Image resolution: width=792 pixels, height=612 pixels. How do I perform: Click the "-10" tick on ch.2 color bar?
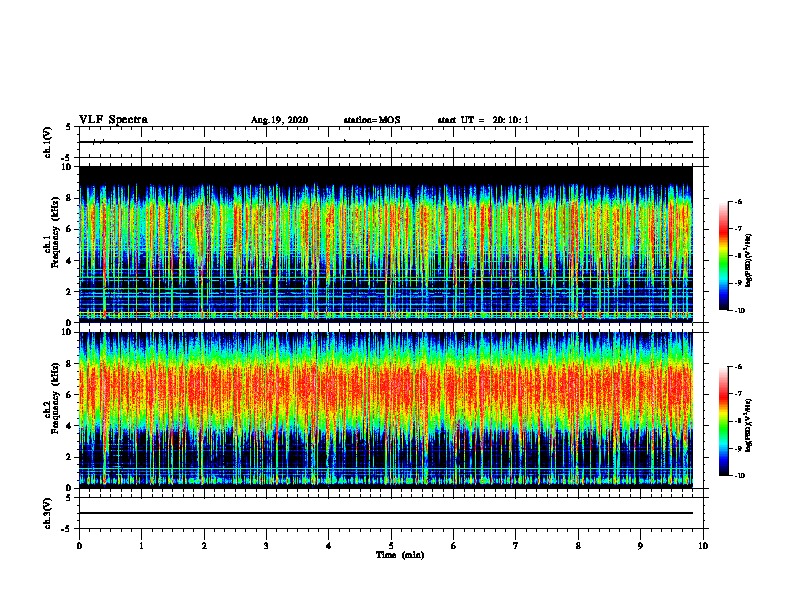point(739,476)
